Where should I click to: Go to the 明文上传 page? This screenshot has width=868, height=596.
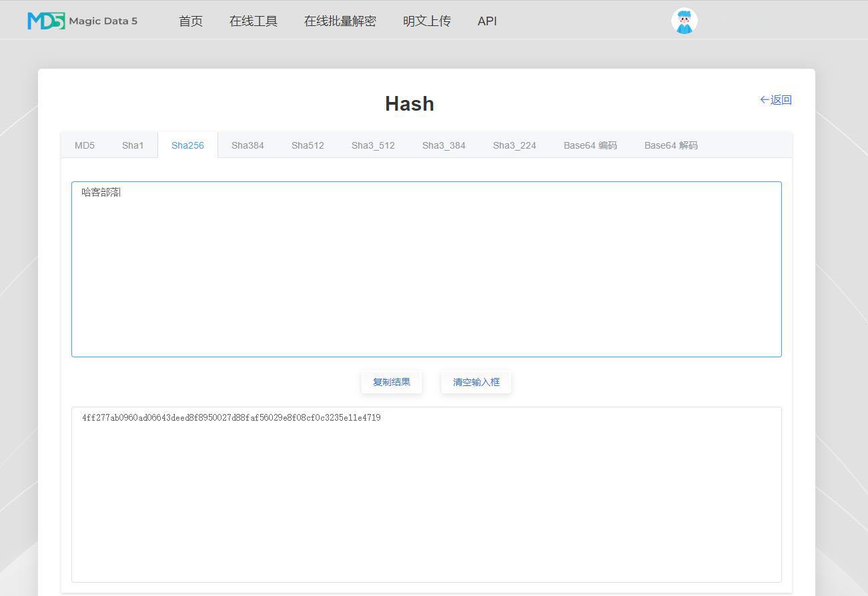click(x=427, y=21)
